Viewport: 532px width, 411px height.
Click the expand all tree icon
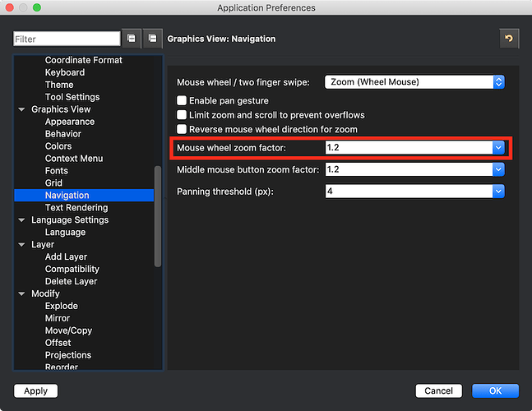pyautogui.click(x=132, y=39)
